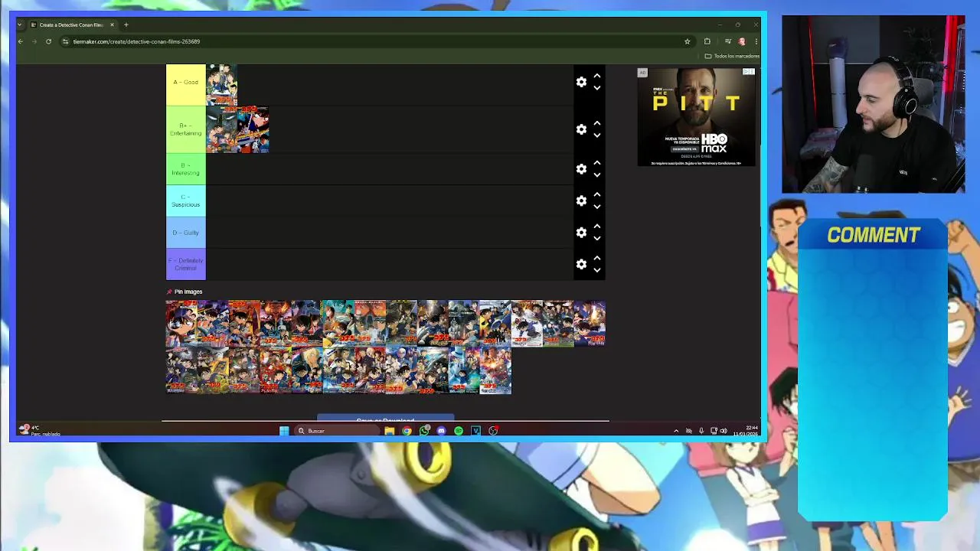Select first poster in the unranked image pool

click(181, 324)
